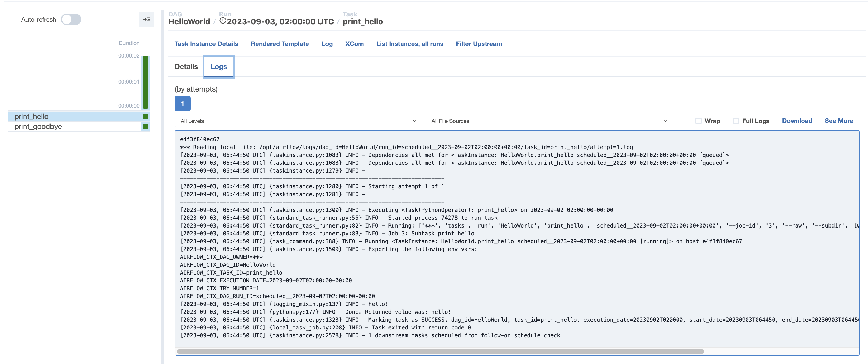The width and height of the screenshot is (868, 364).
Task: Click green status square for print_hello
Action: click(145, 117)
